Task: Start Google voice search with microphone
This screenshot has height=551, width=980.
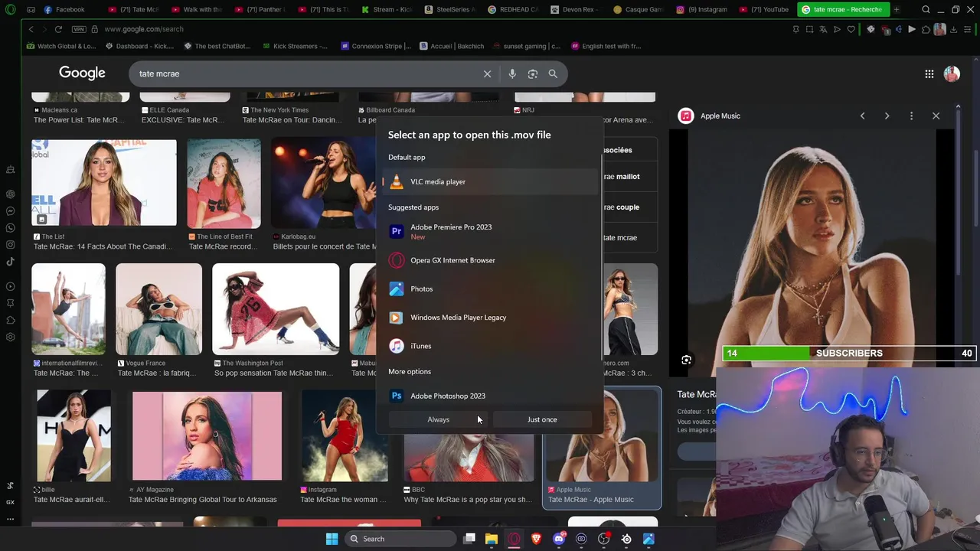Action: point(512,73)
